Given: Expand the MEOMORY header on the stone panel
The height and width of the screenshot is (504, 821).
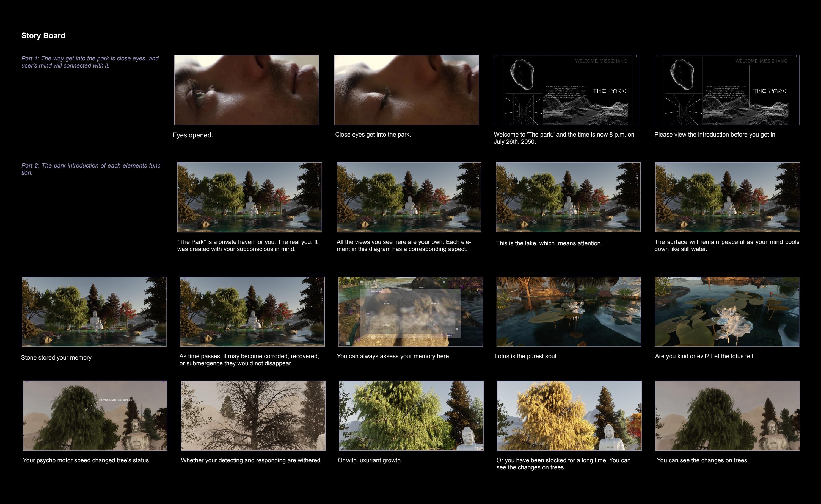Looking at the screenshot, I should point(376,292).
